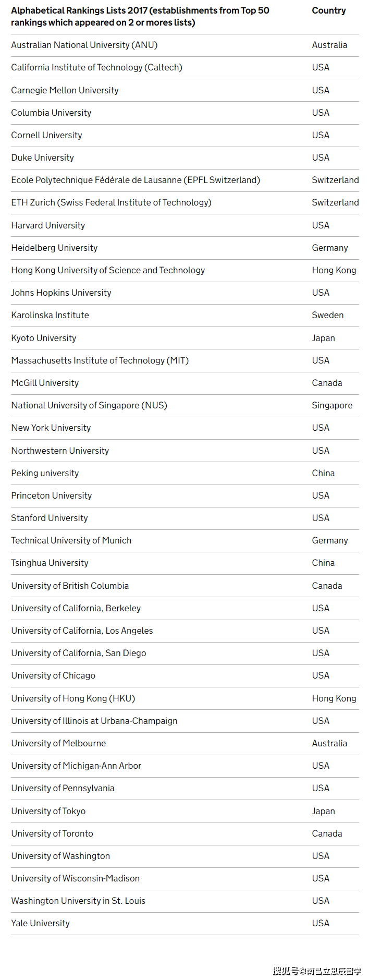Select National University of Singapore (NUS)
Viewport: 369px width, 980px height.
click(89, 406)
